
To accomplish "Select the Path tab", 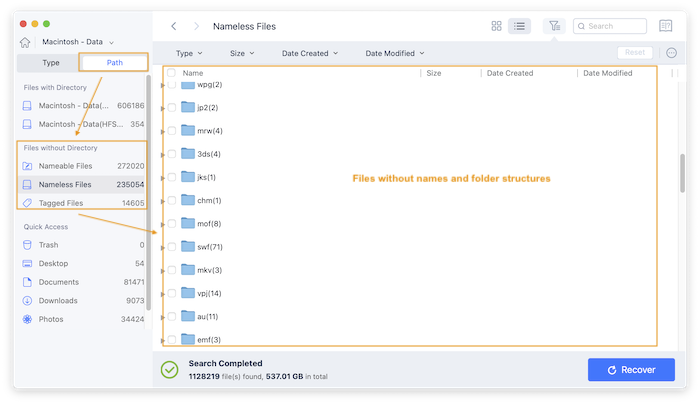I will pyautogui.click(x=114, y=63).
